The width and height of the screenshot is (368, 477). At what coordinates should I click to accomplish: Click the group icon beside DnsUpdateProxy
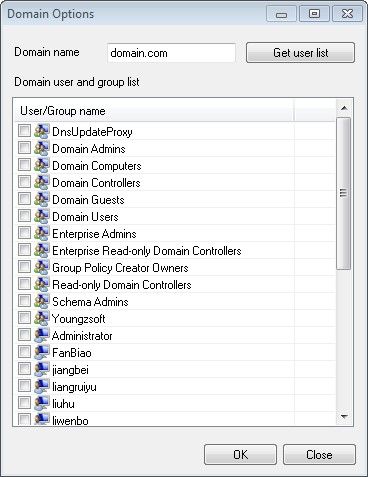42,131
